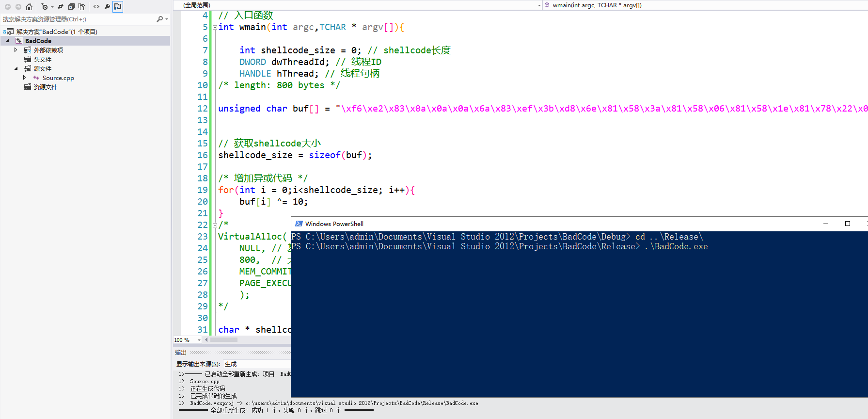The width and height of the screenshot is (868, 419).
Task: Click Sync with Active Document arrows icon
Action: [61, 7]
